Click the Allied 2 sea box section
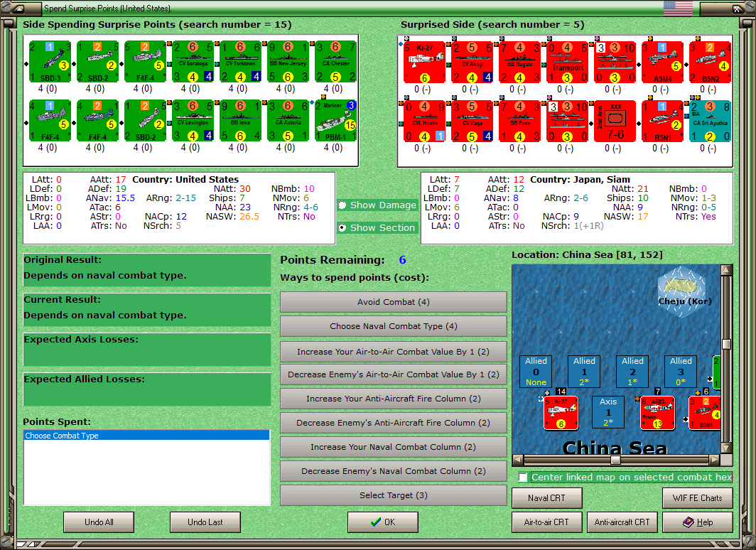The height and width of the screenshot is (550, 756). point(632,371)
